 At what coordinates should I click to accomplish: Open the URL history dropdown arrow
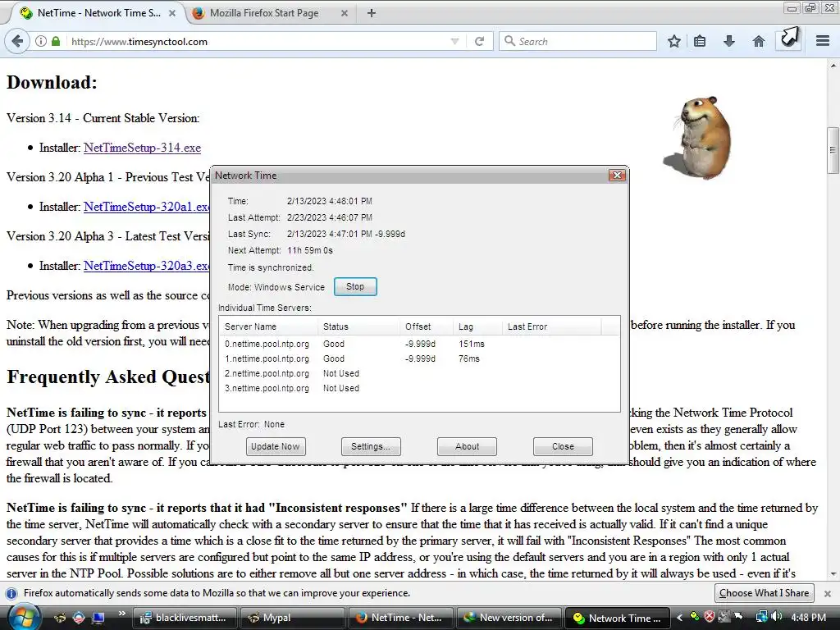pyautogui.click(x=454, y=41)
